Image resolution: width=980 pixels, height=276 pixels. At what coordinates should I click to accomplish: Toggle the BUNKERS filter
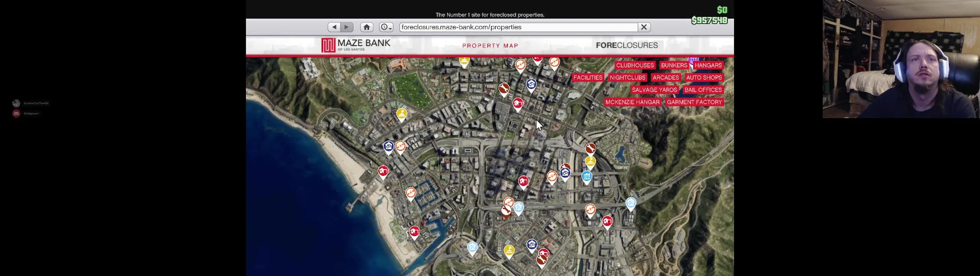(x=674, y=65)
